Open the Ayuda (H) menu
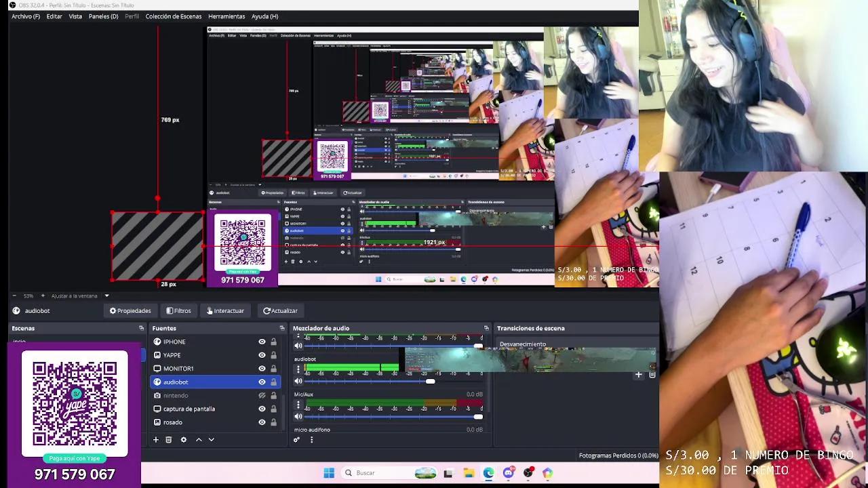The width and height of the screenshot is (868, 488). click(x=264, y=16)
